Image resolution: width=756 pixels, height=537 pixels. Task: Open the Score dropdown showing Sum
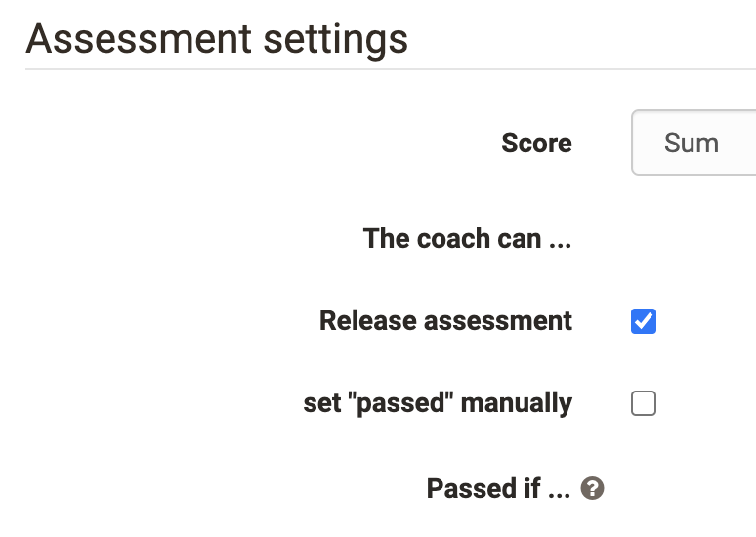click(693, 143)
